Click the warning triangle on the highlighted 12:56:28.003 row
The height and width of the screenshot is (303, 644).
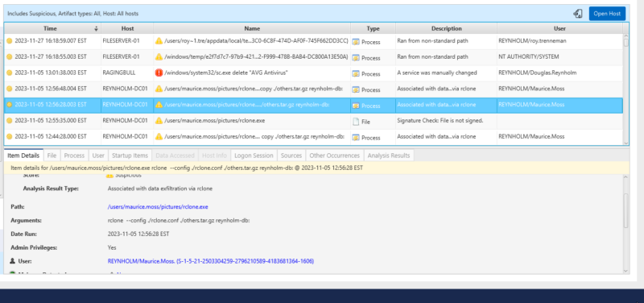point(159,105)
